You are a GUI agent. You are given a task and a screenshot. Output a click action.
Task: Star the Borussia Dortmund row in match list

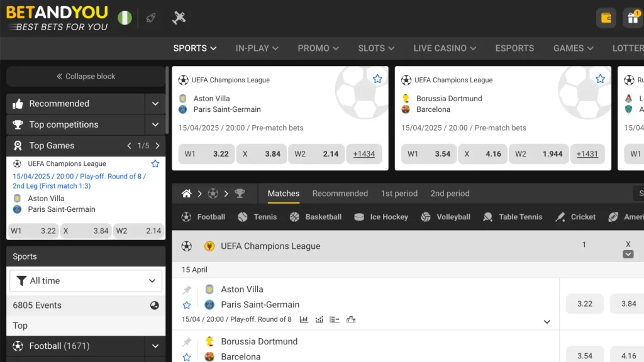click(187, 357)
